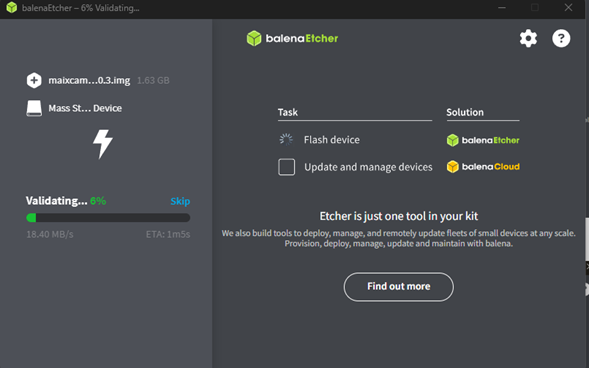
Task: Check the Update and manage devices checkbox
Action: (287, 167)
